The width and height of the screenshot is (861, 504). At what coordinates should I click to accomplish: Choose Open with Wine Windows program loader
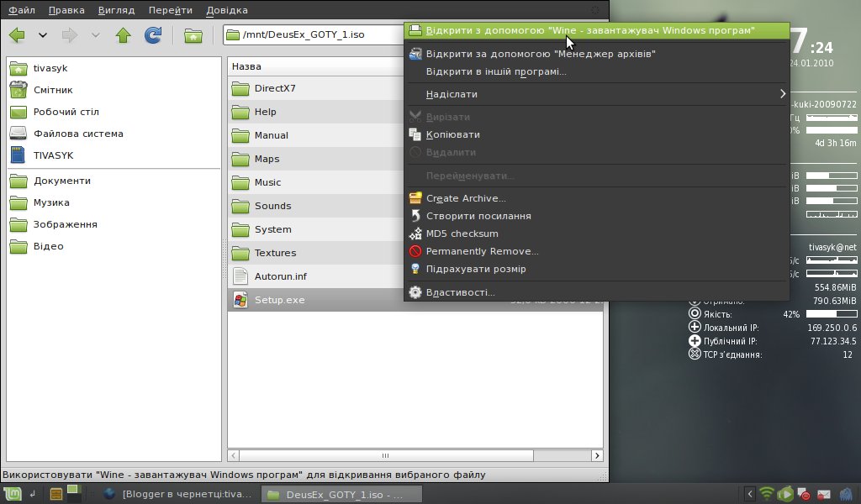pos(596,31)
